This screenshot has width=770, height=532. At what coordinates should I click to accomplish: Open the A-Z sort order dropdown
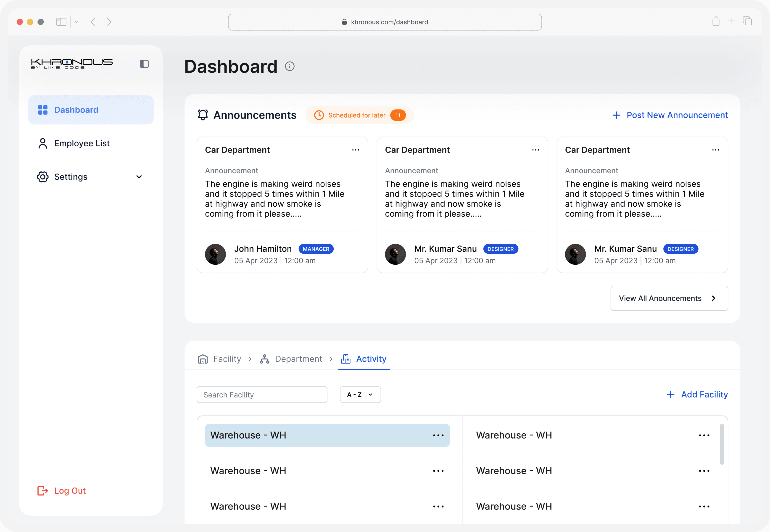360,394
